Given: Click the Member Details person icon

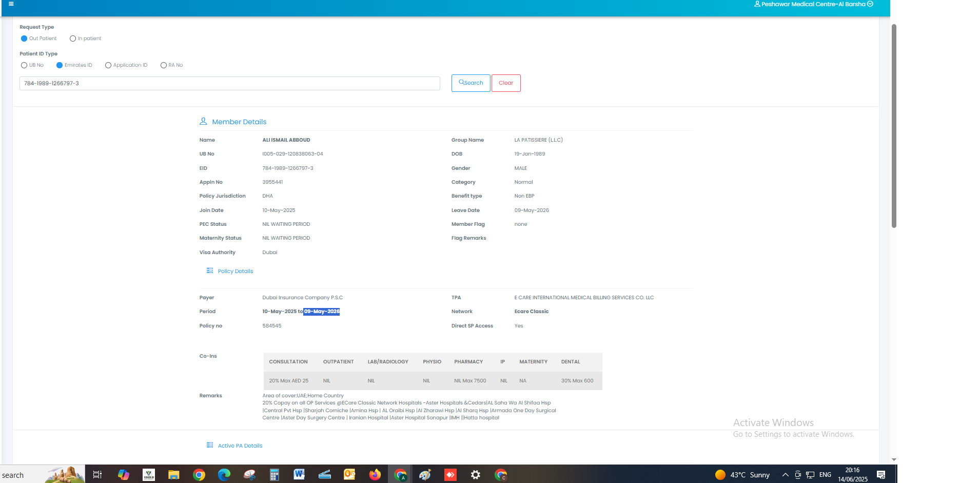Looking at the screenshot, I should click(203, 122).
